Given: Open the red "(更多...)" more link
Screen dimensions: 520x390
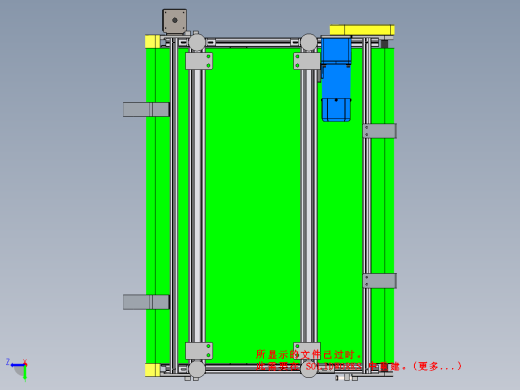Looking at the screenshot, I should (x=437, y=366).
